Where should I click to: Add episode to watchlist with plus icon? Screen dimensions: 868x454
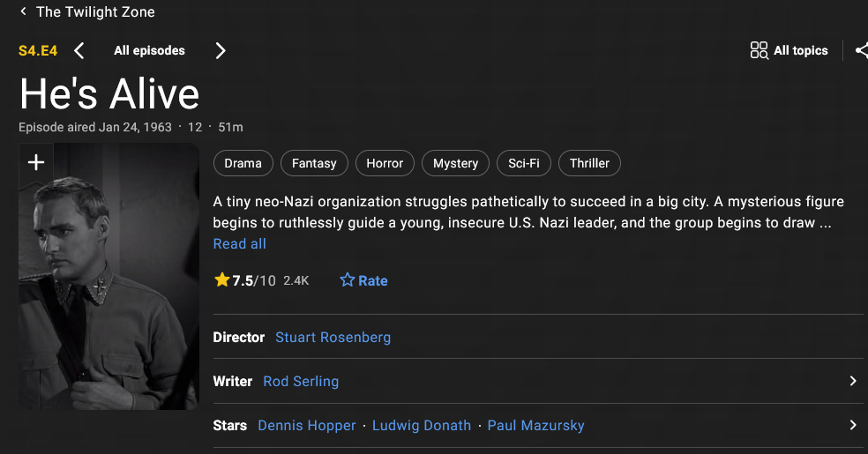[x=36, y=162]
